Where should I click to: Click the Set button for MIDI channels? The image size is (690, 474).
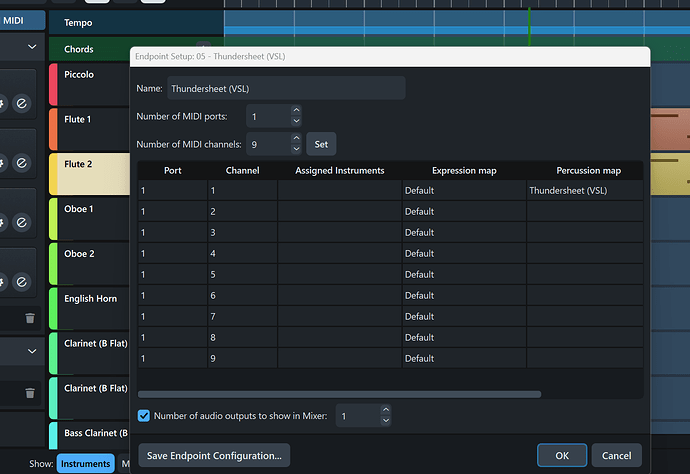tap(321, 144)
